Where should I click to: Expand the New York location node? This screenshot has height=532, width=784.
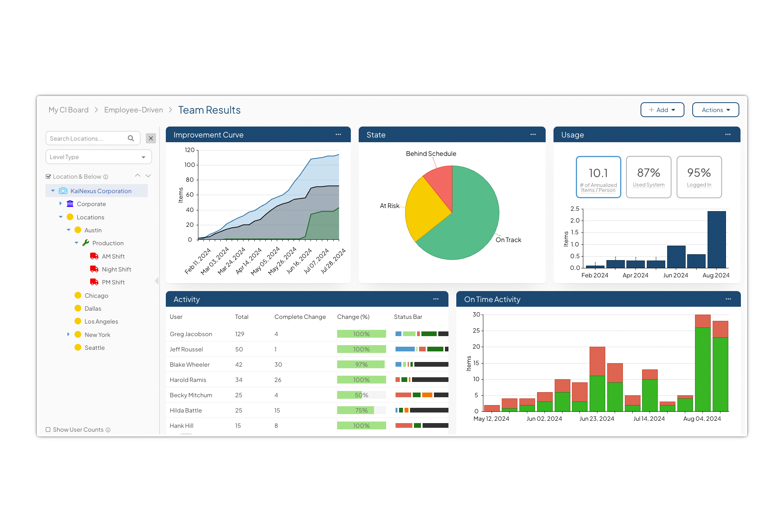point(69,334)
